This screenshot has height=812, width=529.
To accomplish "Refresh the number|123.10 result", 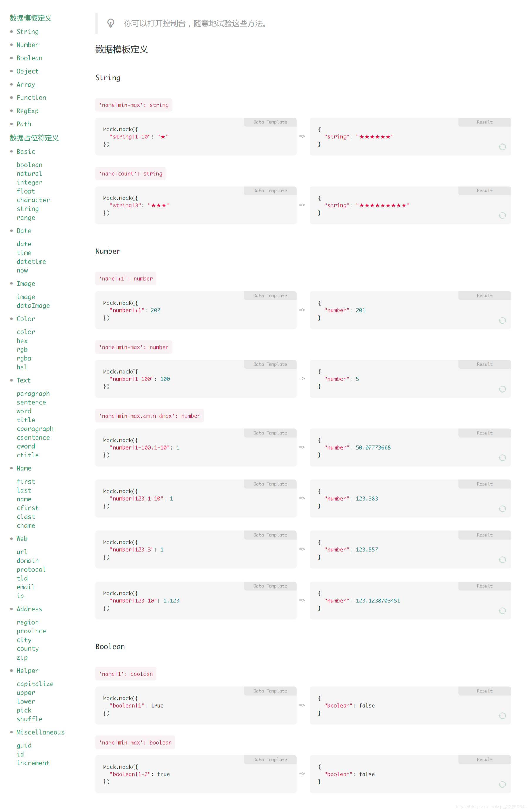I will coord(502,611).
